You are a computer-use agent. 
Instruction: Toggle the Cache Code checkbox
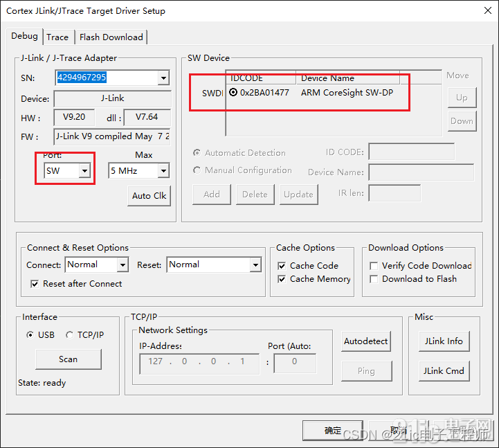282,266
